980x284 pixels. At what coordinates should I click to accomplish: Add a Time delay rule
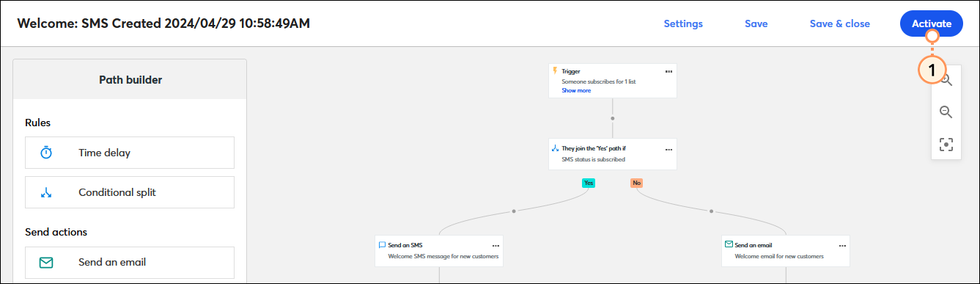point(130,153)
